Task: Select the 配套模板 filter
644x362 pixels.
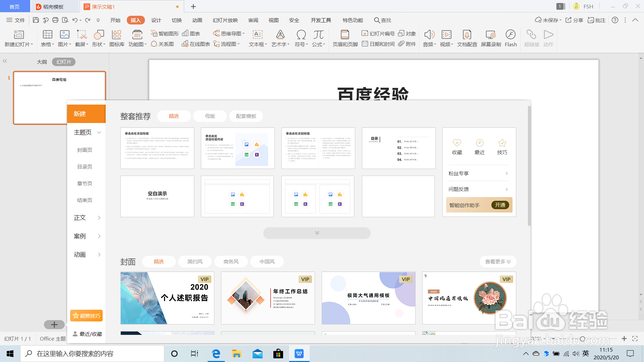Action: 246,116
